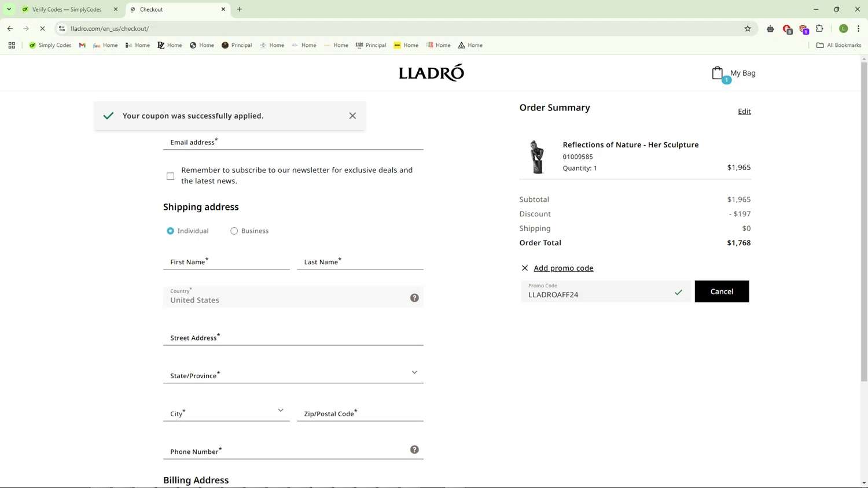This screenshot has width=868, height=488.
Task: Open the printer extension icon
Action: tap(770, 28)
